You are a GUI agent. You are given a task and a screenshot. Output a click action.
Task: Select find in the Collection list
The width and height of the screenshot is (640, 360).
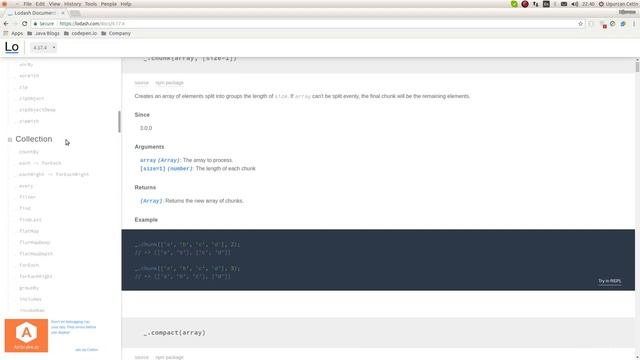(x=24, y=208)
